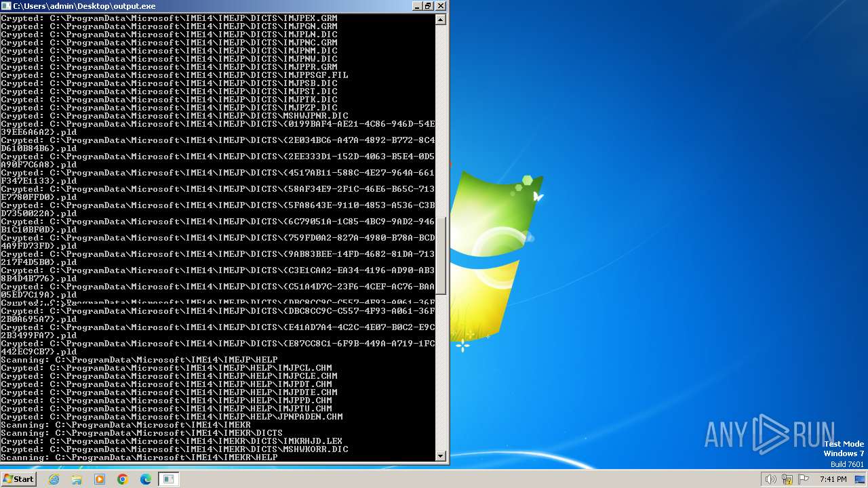
Task: Launch Microsoft Edge from taskbar
Action: click(146, 479)
